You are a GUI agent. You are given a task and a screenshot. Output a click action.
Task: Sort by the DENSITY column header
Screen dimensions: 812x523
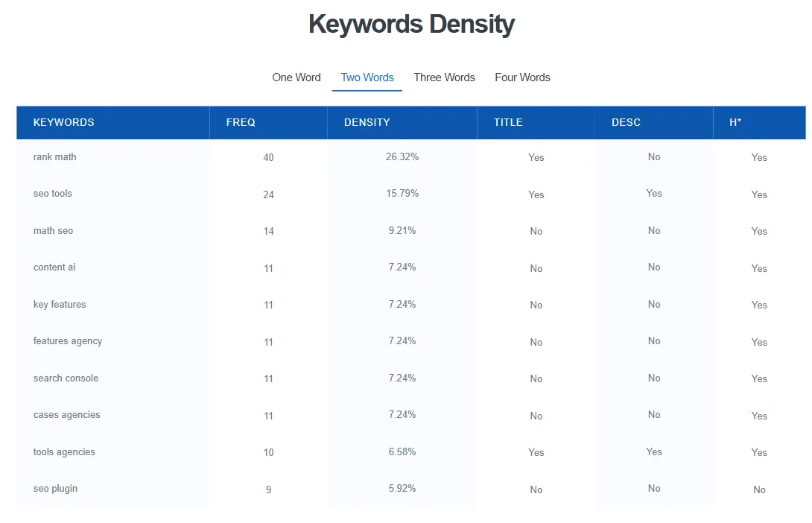tap(367, 122)
